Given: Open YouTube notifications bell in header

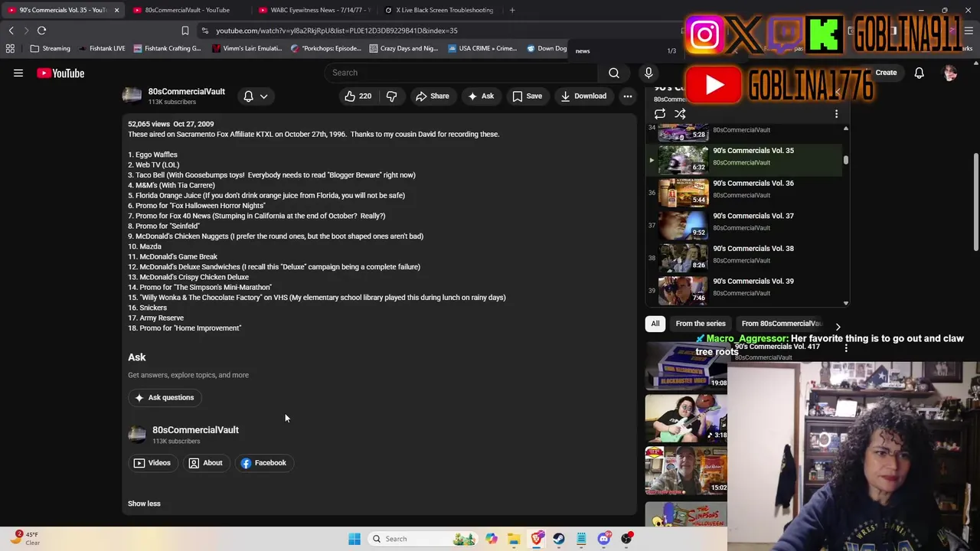Looking at the screenshot, I should pyautogui.click(x=919, y=73).
